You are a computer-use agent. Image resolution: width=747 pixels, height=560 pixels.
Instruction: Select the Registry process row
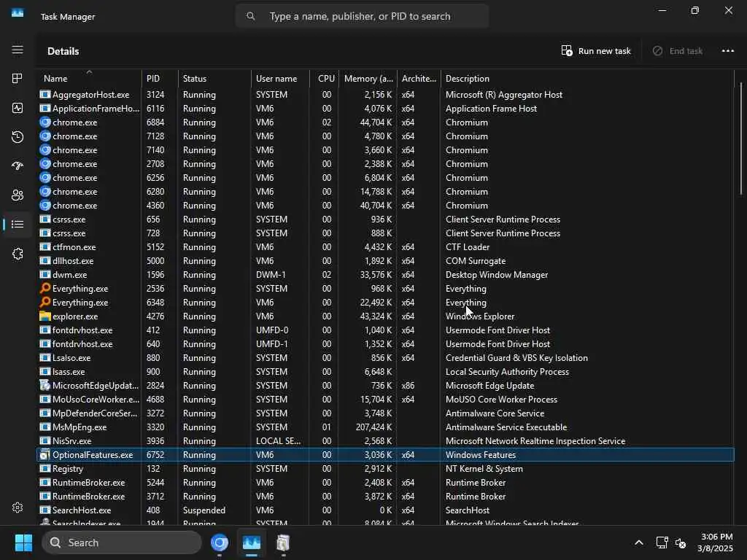pos(385,469)
